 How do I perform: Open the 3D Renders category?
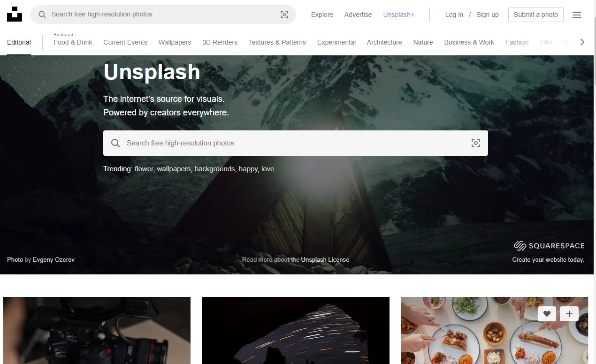click(220, 42)
